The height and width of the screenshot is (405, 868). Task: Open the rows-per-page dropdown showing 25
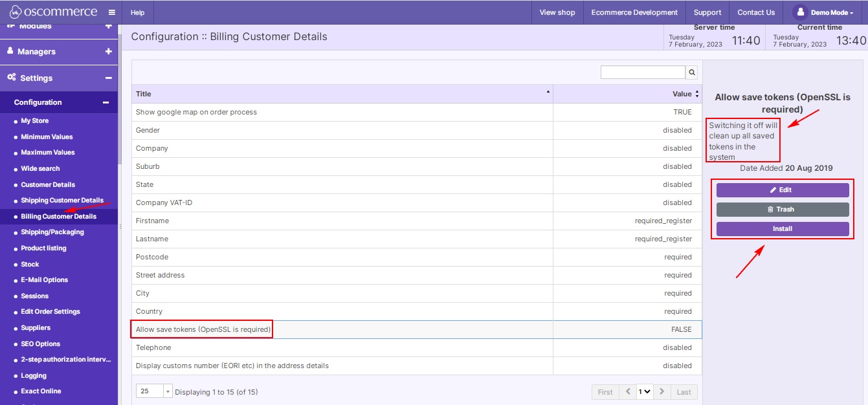(x=155, y=391)
